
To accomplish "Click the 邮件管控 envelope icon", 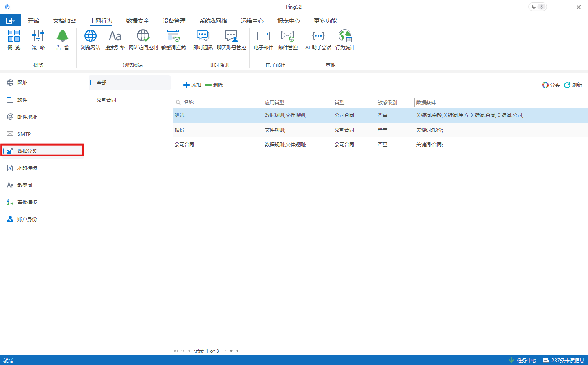I will pyautogui.click(x=288, y=40).
